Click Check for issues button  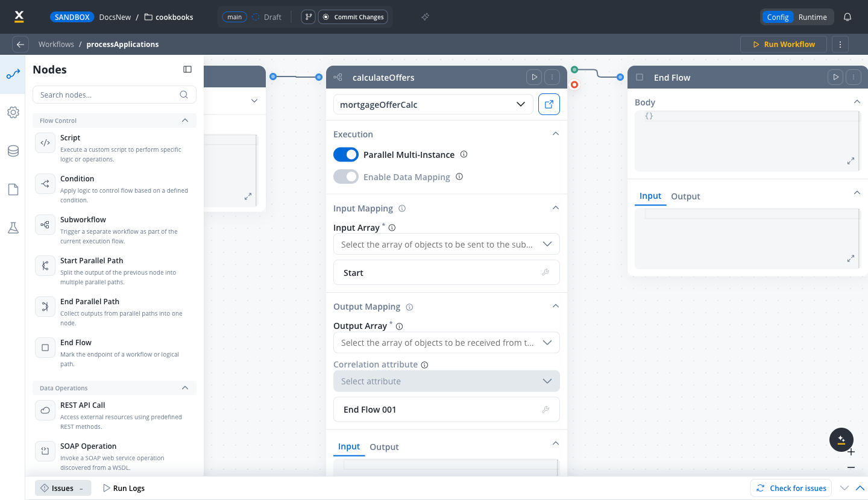[x=791, y=488]
